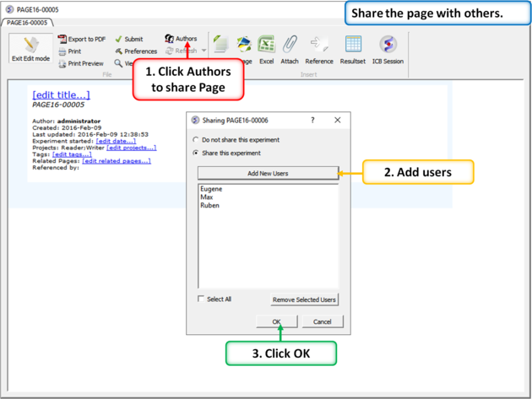This screenshot has width=532, height=399.
Task: Insert an Excel spreadsheet via Excel icon
Action: (x=266, y=46)
